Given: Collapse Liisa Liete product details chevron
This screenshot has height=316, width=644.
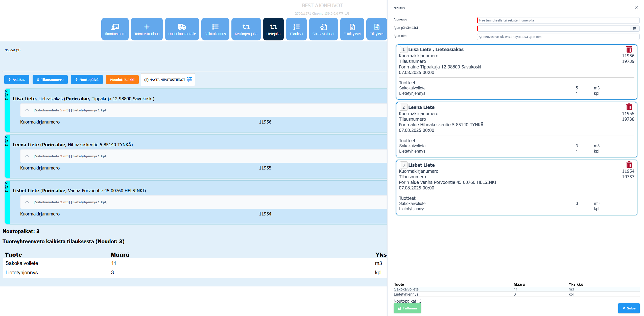Looking at the screenshot, I should (x=27, y=110).
